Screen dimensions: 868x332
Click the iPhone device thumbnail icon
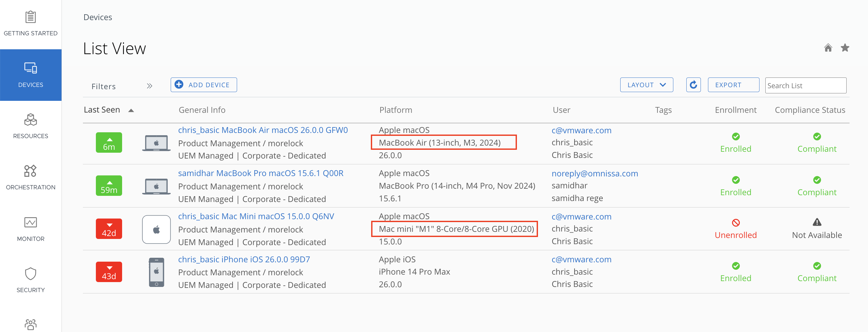pyautogui.click(x=156, y=272)
